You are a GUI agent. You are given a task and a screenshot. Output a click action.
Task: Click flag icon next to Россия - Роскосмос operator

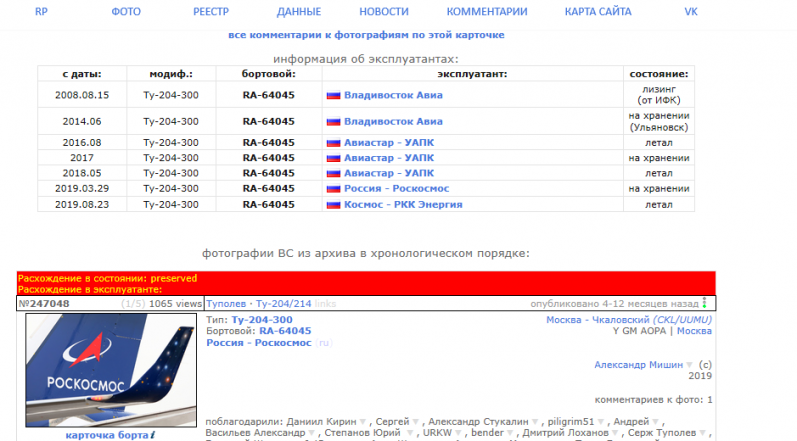[x=334, y=188]
